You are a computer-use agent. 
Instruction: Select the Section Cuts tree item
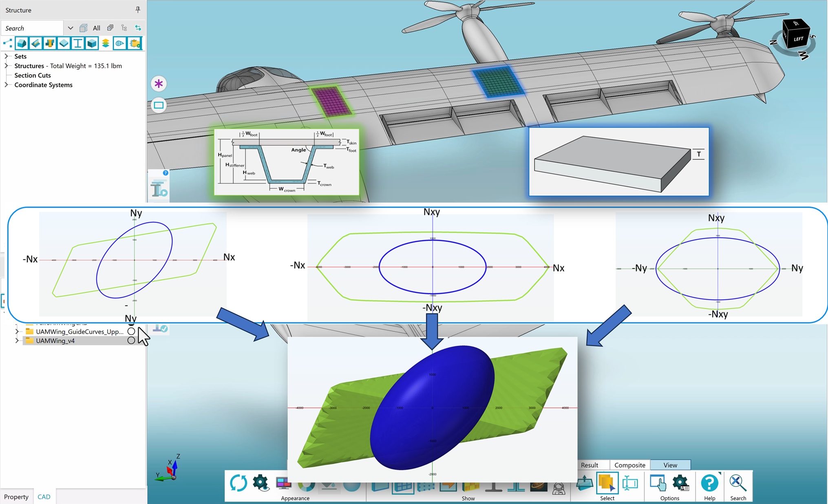pos(33,75)
